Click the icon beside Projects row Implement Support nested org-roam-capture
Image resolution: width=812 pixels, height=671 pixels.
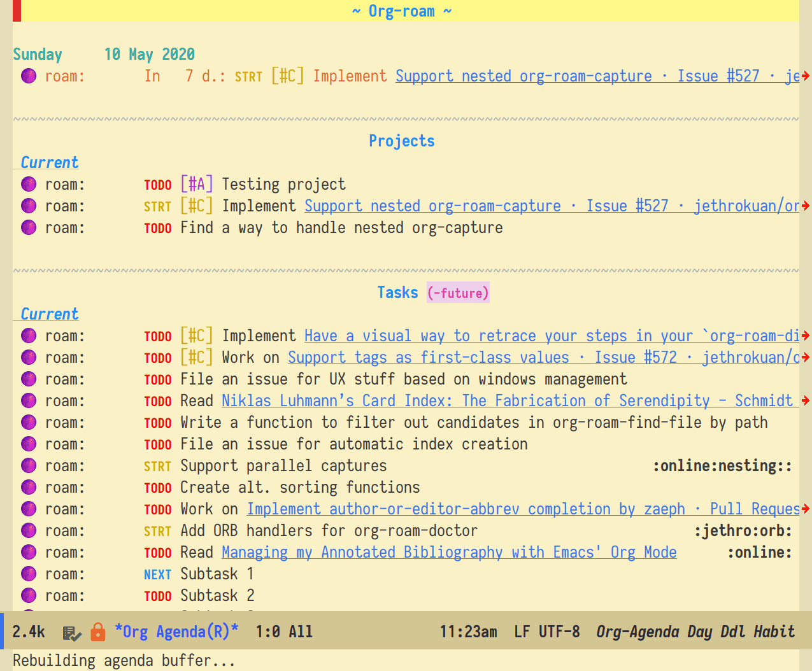29,206
